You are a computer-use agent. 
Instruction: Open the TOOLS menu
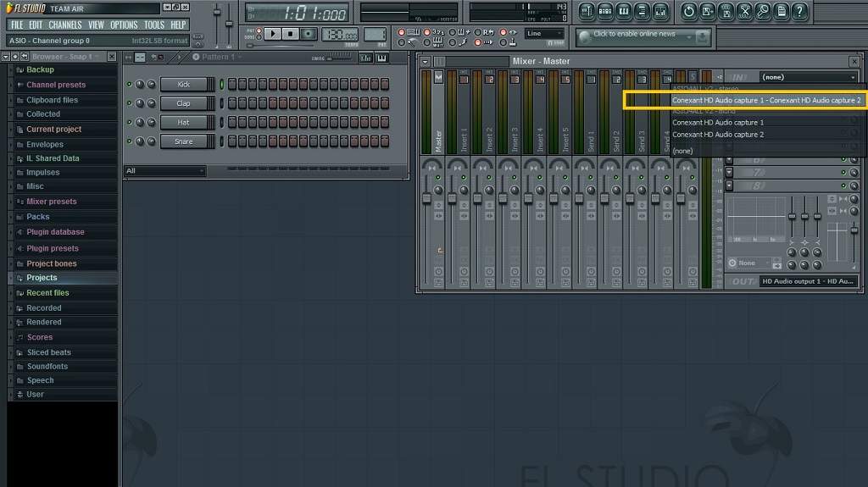coord(154,25)
